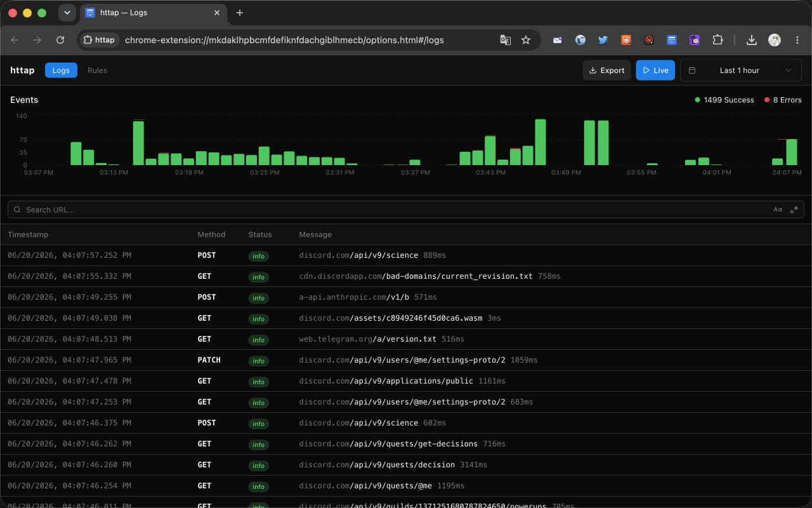Image resolution: width=812 pixels, height=508 pixels.
Task: Select the httap — Logs browser tab
Action: click(153, 13)
